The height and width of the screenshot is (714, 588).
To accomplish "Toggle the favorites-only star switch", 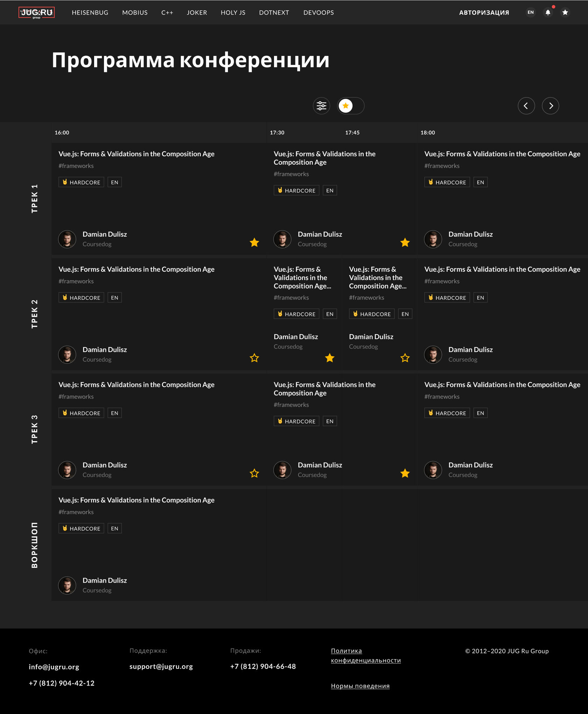I will point(351,106).
